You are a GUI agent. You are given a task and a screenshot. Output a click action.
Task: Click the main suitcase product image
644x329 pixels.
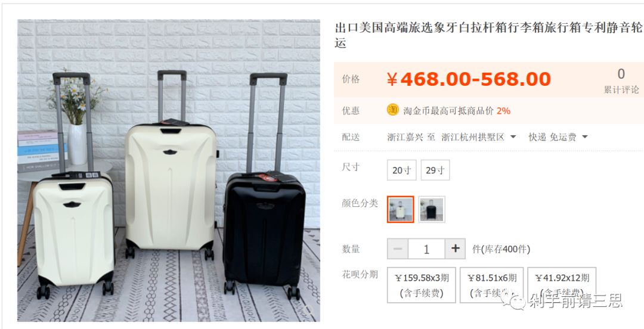tap(168, 170)
